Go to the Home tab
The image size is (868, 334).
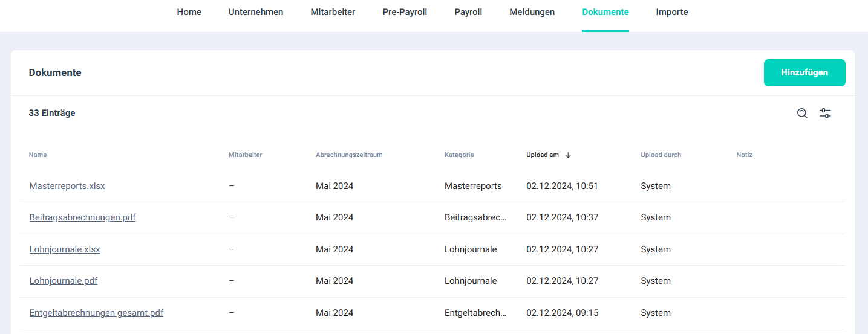(x=189, y=12)
